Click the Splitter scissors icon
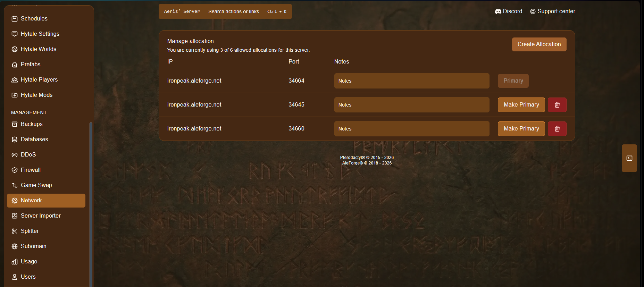644x287 pixels. pos(15,231)
